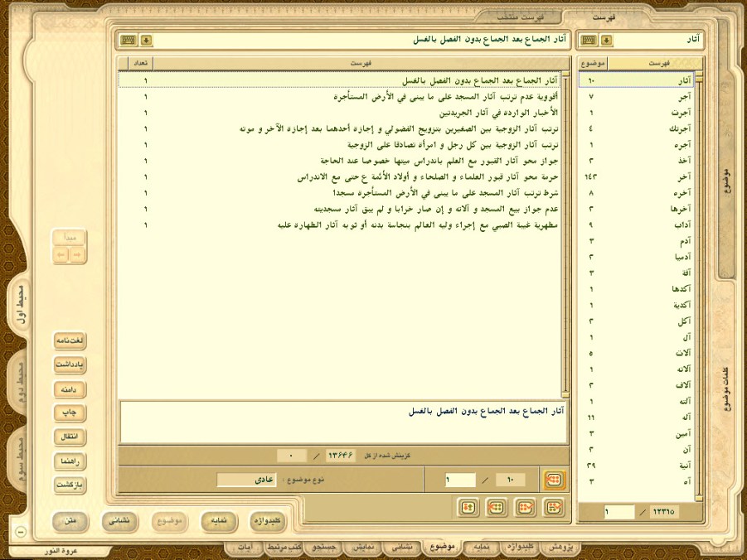The height and width of the screenshot is (560, 747).
Task: Click the page number field under the word list
Action: pos(618,513)
